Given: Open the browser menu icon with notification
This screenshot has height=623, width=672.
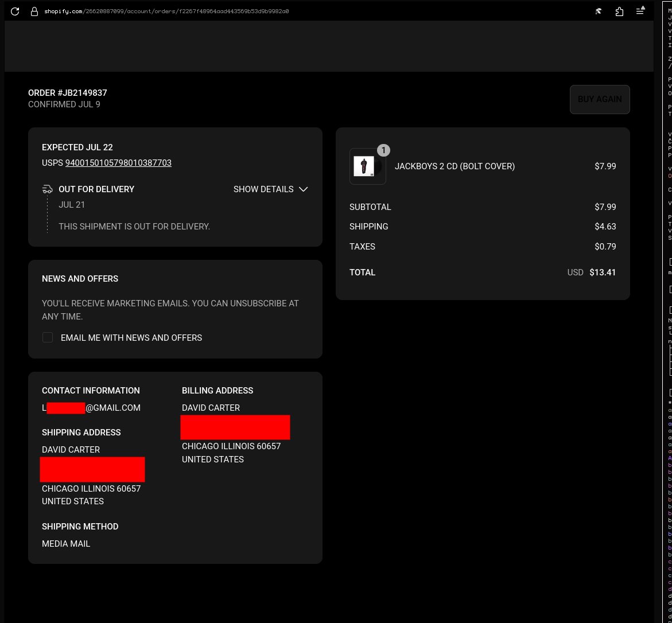Looking at the screenshot, I should click(640, 11).
